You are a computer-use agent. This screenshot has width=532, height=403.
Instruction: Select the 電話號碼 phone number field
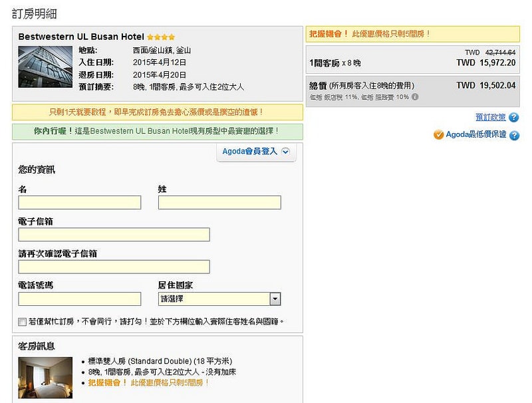coord(78,299)
